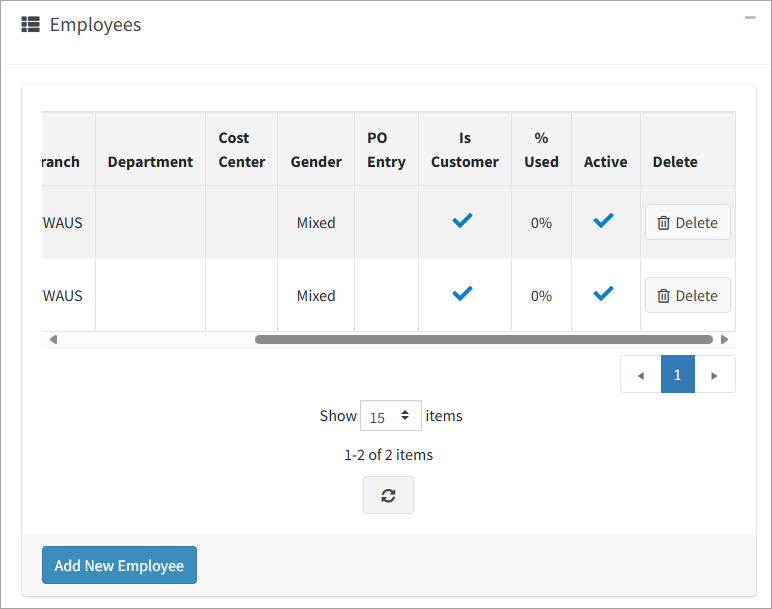Toggle Active checkmark in first row
Screen dimensions: 772x609
coord(603,221)
